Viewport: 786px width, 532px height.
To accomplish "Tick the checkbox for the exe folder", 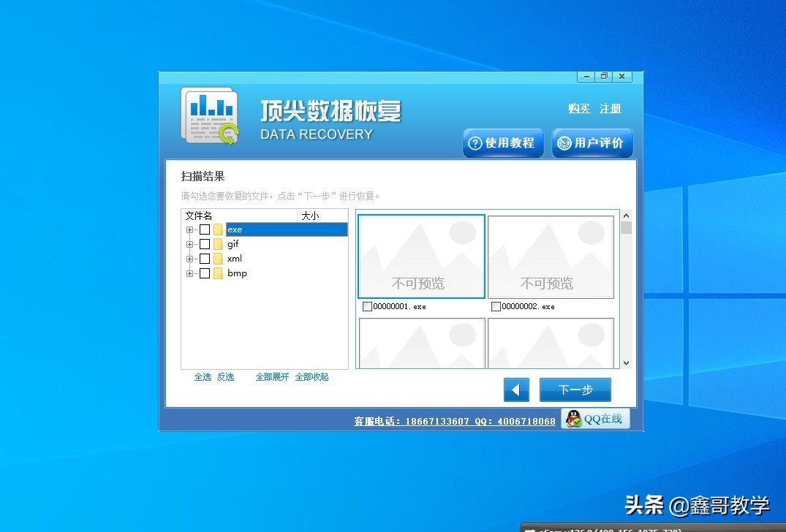I will pos(205,229).
